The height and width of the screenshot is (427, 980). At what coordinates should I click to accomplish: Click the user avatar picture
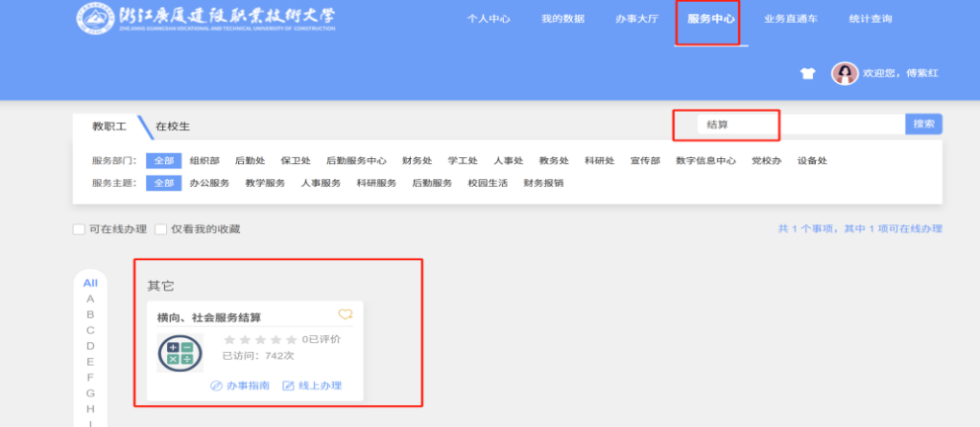844,73
